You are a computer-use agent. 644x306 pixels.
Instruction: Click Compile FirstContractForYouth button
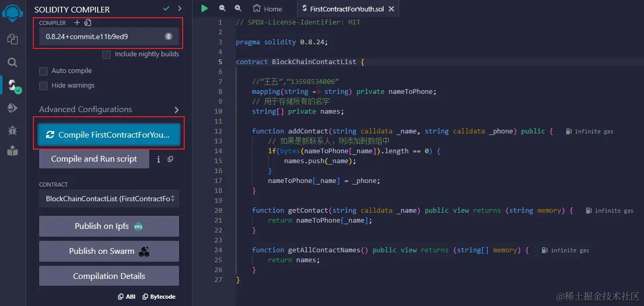(109, 134)
